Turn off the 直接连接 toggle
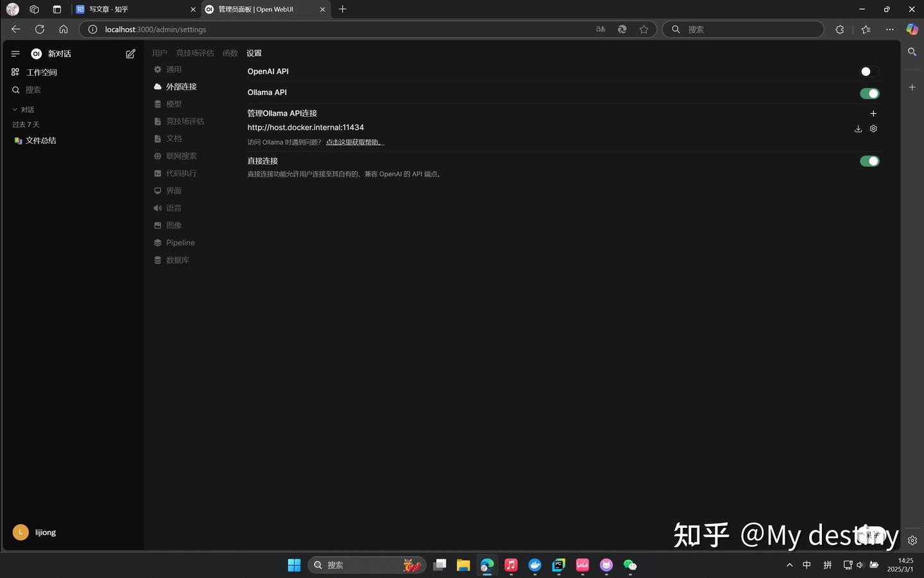The height and width of the screenshot is (578, 924). tap(869, 161)
